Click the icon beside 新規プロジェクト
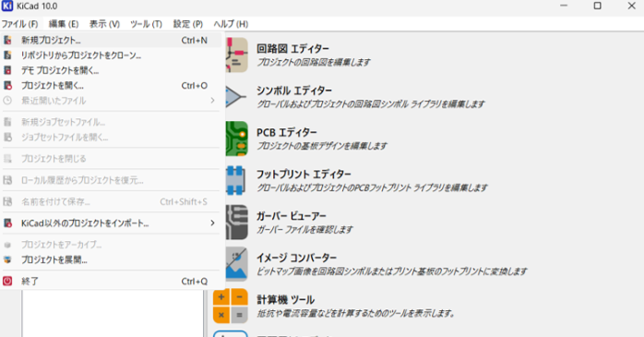The height and width of the screenshot is (337, 644). pos(7,41)
